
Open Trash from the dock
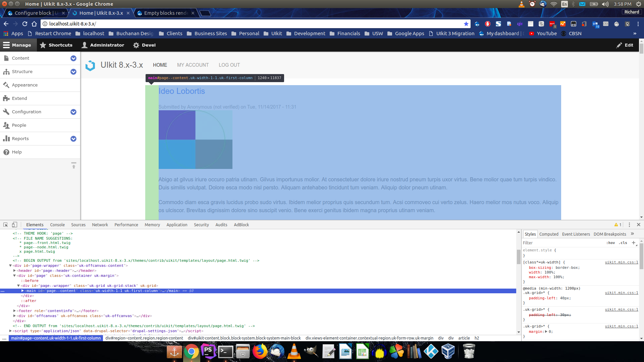469,351
